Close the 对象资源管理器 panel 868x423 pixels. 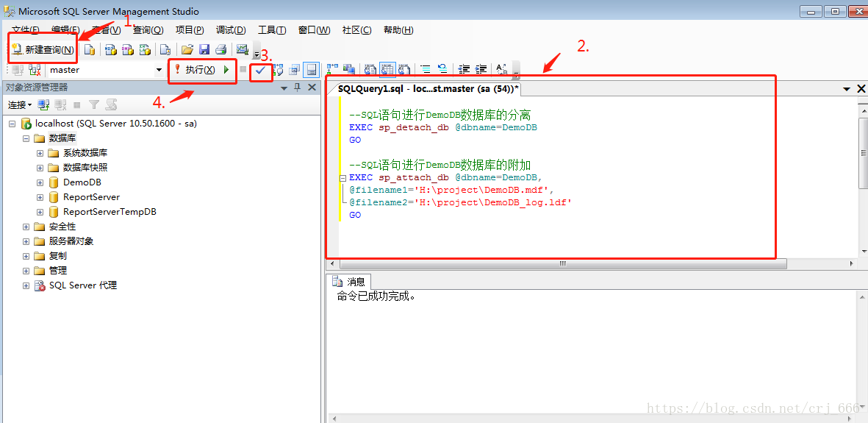pyautogui.click(x=312, y=88)
